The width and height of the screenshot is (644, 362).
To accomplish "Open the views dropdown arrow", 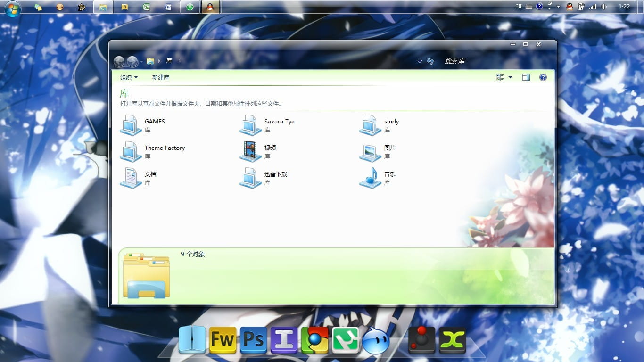I will pos(510,77).
